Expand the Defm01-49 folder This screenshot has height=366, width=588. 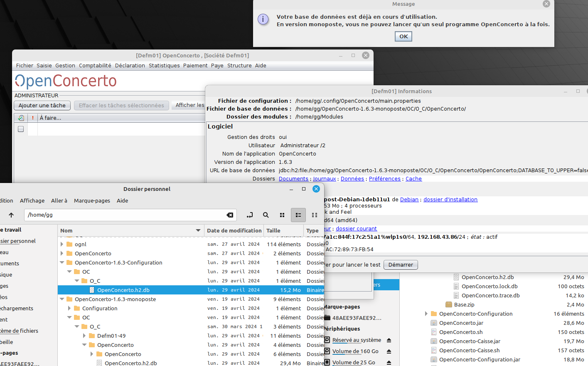[x=84, y=336]
